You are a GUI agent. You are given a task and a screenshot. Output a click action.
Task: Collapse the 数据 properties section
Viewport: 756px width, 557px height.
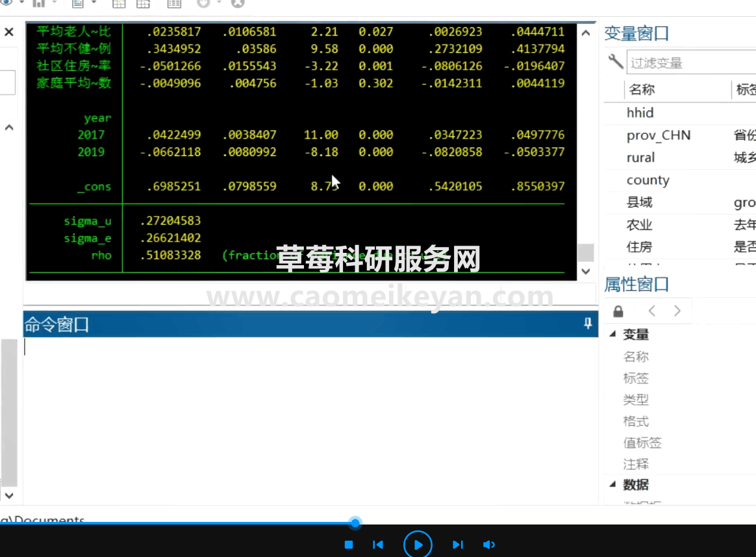tap(612, 484)
